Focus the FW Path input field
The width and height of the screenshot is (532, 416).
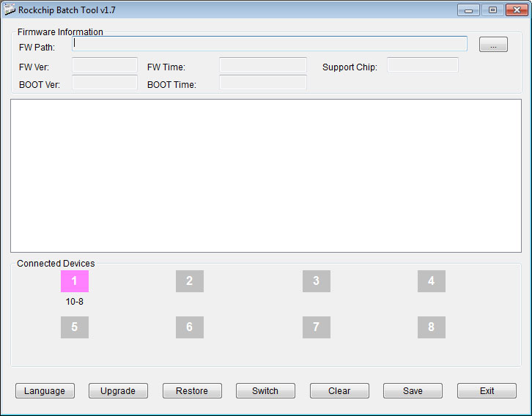click(270, 44)
